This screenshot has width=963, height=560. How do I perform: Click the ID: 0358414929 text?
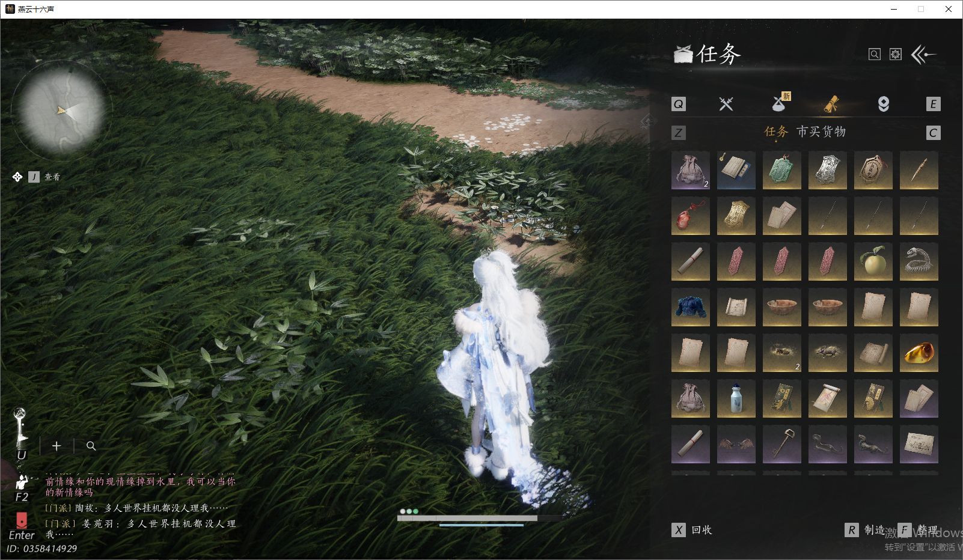(41, 549)
